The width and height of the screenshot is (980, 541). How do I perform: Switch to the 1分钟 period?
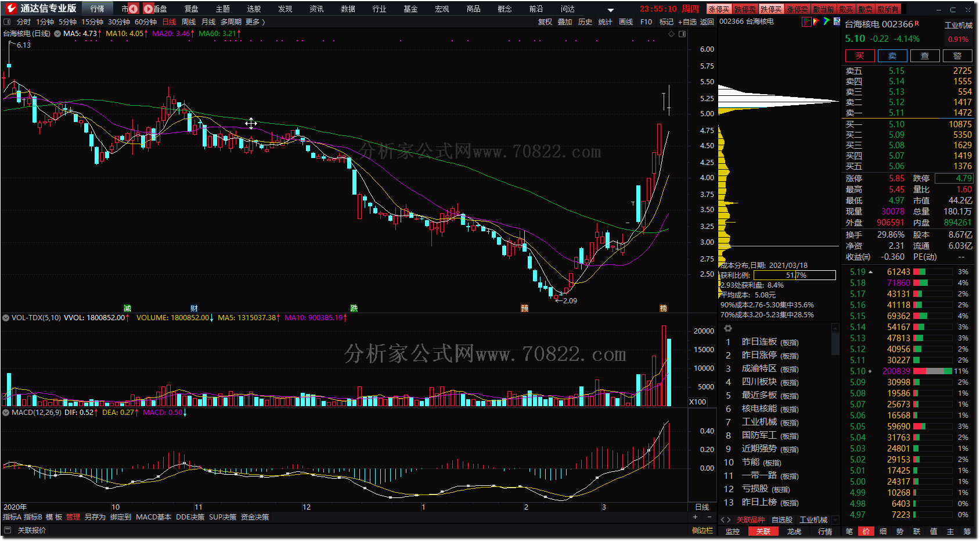pyautogui.click(x=45, y=22)
